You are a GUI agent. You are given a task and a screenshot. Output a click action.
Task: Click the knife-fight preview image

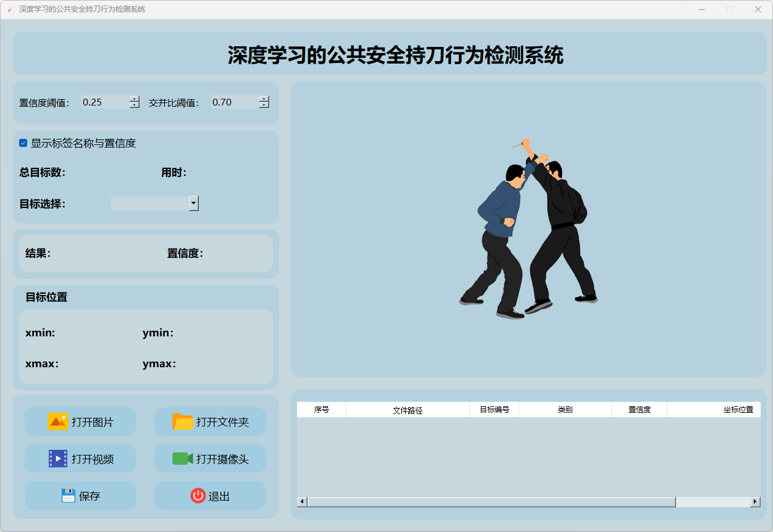pos(529,229)
